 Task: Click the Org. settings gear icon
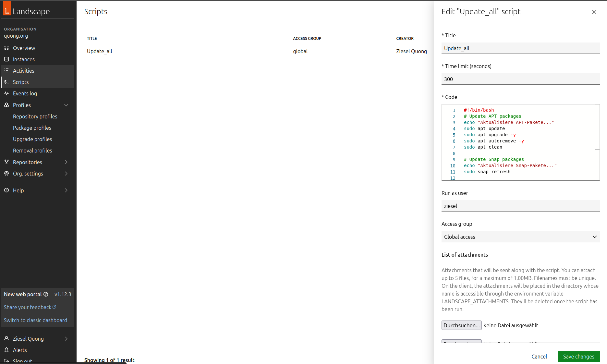coord(6,174)
